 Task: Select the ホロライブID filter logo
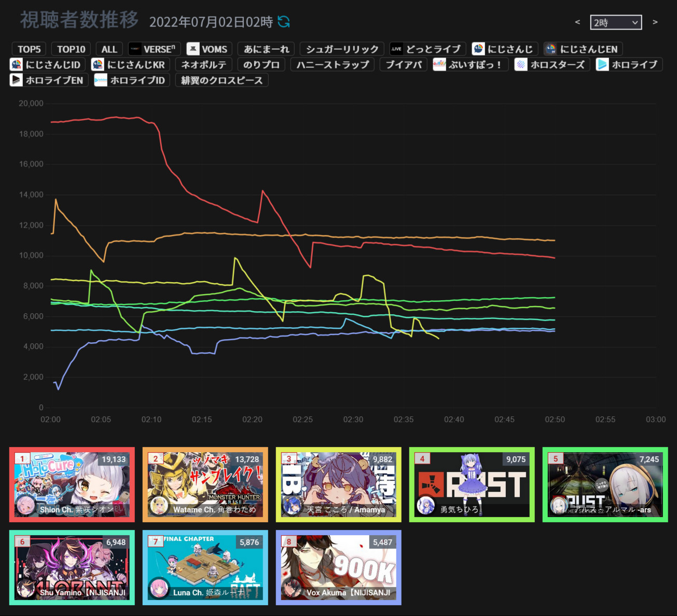coord(101,80)
